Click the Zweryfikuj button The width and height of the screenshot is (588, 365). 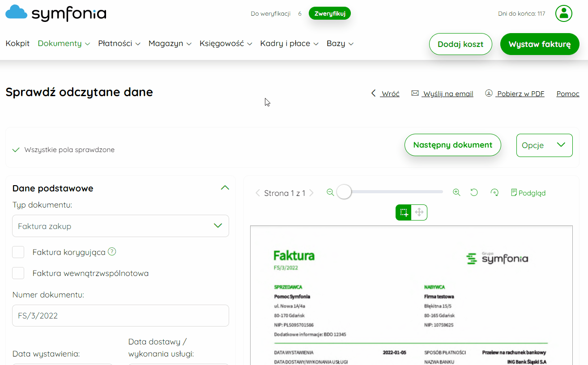330,13
